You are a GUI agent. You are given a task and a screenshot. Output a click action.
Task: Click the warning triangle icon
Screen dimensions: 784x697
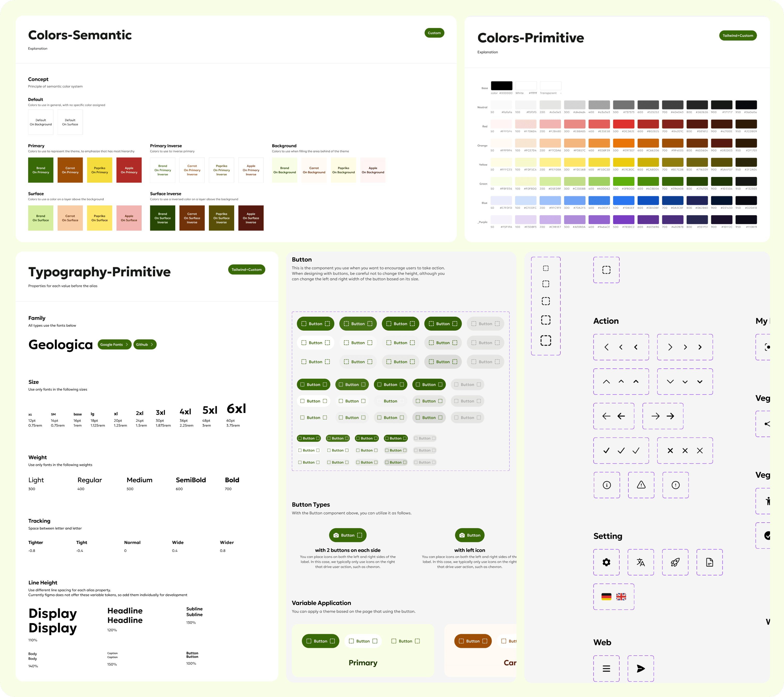tap(641, 485)
